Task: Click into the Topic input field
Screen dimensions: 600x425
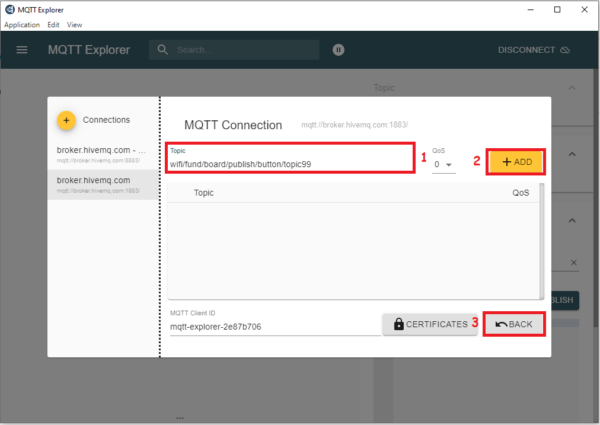Action: click(x=290, y=163)
